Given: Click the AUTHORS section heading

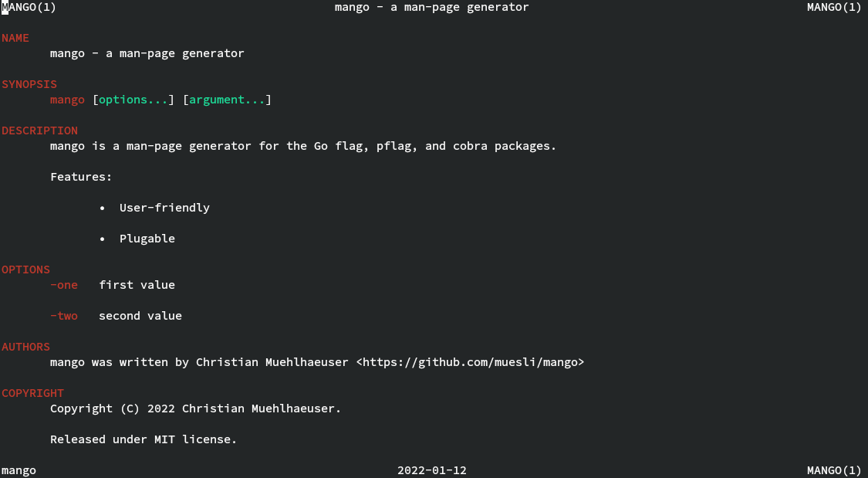Looking at the screenshot, I should click(x=25, y=347).
